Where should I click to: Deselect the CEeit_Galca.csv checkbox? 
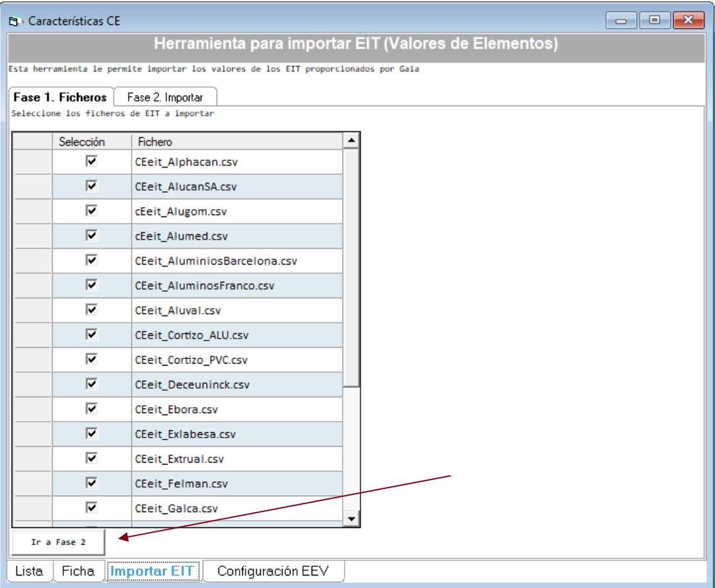[x=92, y=507]
